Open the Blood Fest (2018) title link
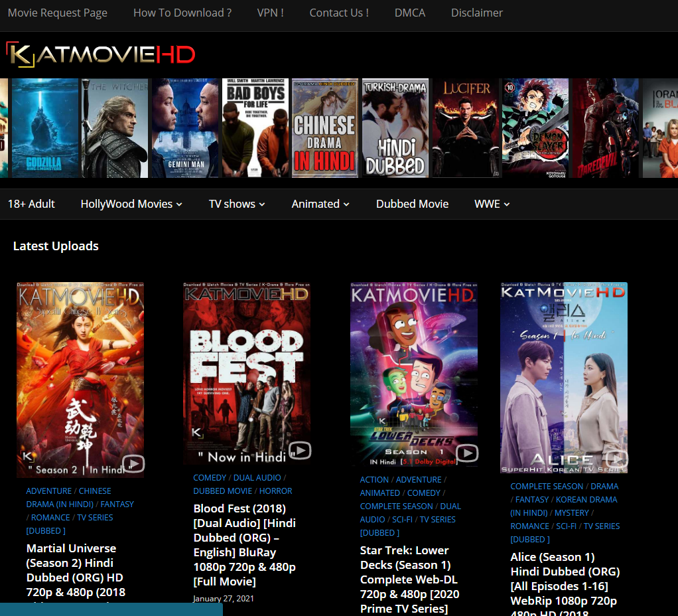This screenshot has height=616, width=678. 244,544
